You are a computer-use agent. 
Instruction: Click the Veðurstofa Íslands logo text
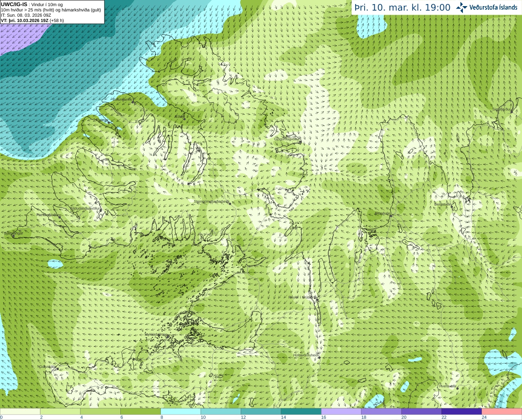[493, 7]
